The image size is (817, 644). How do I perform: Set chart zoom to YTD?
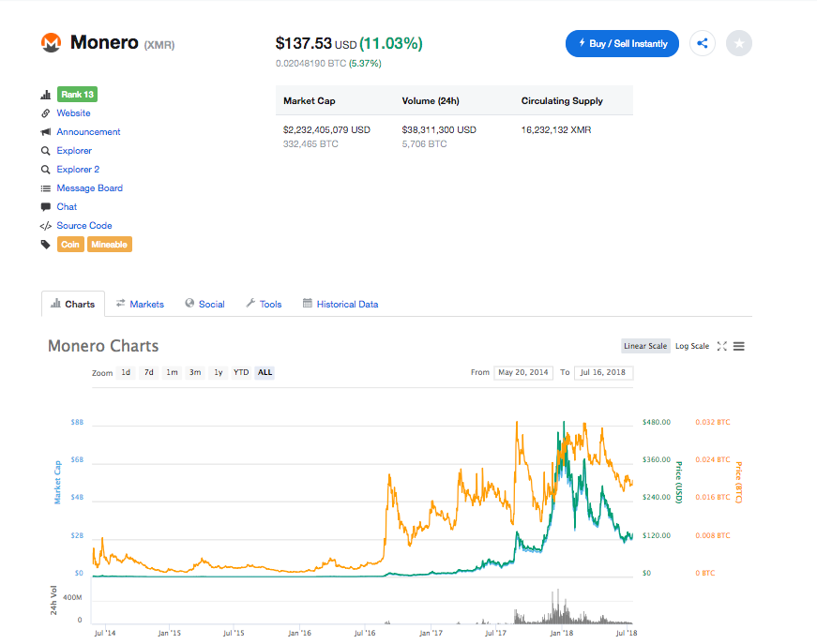(241, 372)
